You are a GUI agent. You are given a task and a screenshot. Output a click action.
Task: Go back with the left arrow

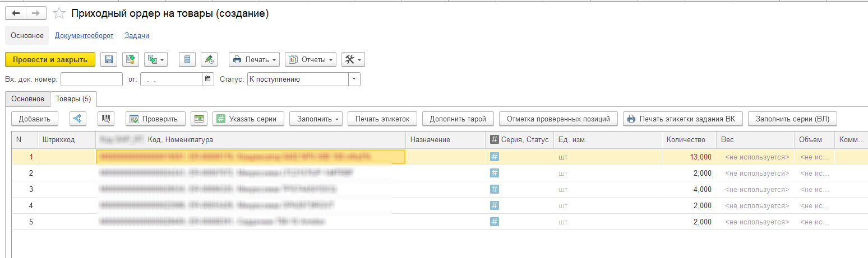pos(16,13)
